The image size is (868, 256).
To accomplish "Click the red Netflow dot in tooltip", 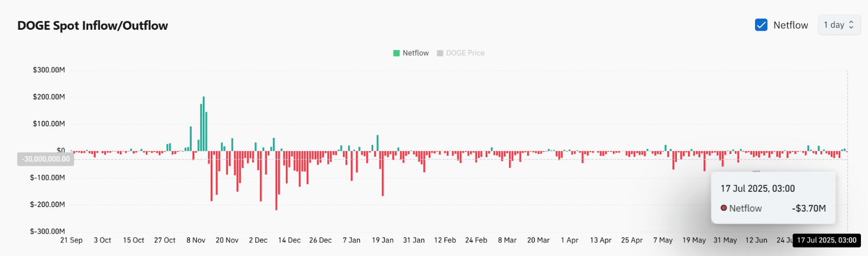I will click(x=724, y=208).
